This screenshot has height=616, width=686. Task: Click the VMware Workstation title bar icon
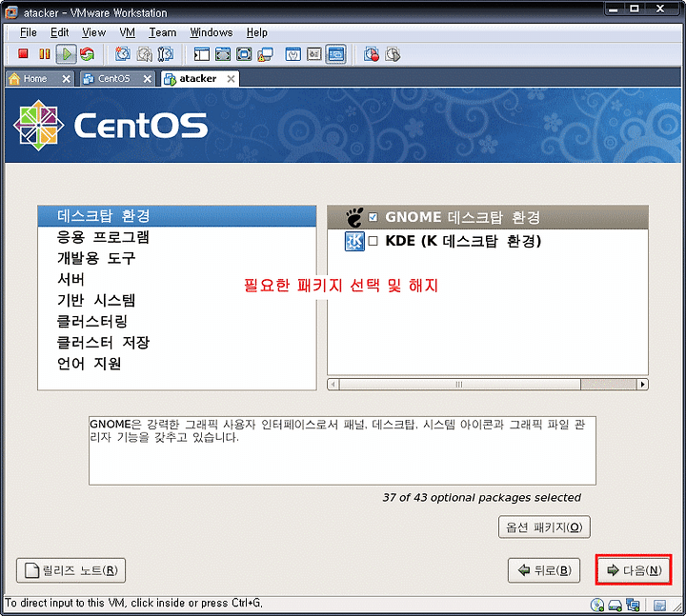10,12
